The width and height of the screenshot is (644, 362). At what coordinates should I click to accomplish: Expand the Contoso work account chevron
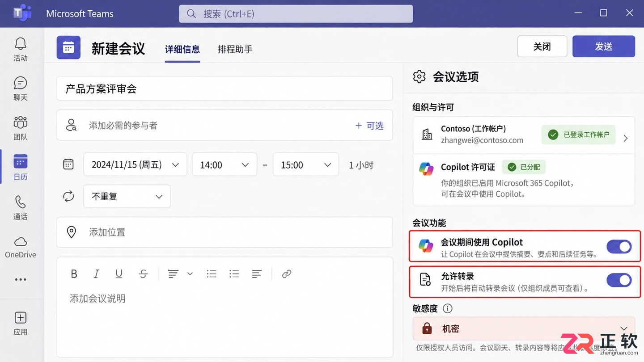tap(626, 138)
